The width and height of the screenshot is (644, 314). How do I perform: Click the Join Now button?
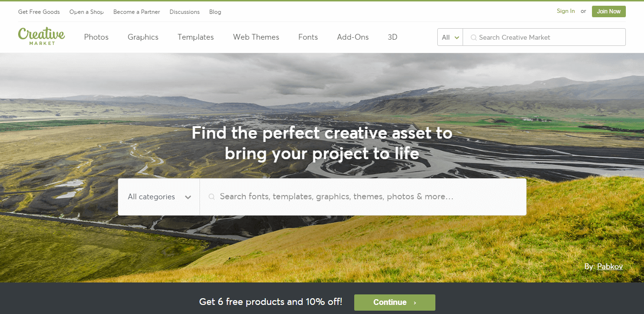[x=609, y=11]
